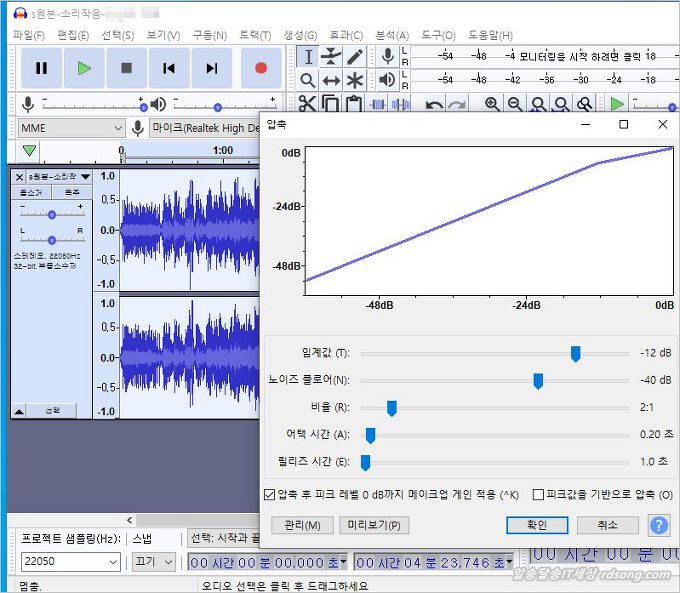Click the 임계값 threshold slider handle

tap(575, 354)
